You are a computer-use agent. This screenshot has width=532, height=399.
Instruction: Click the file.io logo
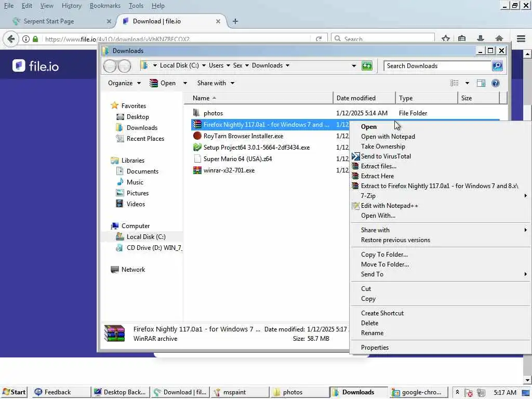click(x=36, y=66)
